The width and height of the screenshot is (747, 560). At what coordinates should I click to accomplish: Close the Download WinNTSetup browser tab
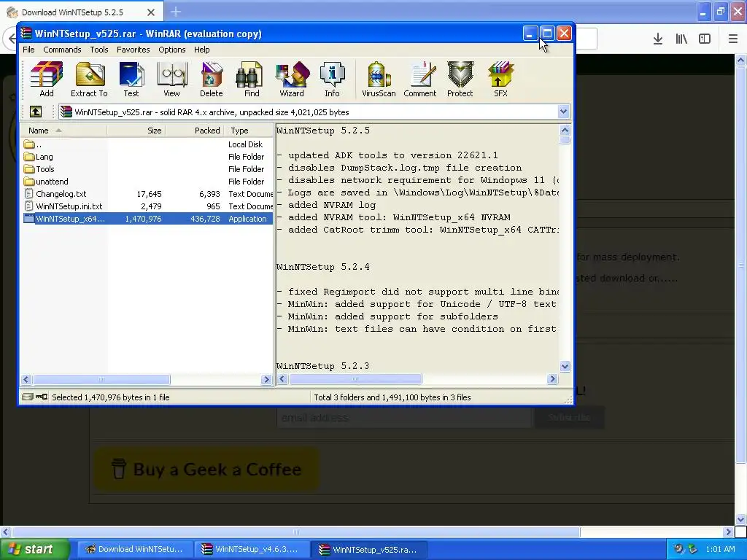coord(150,12)
